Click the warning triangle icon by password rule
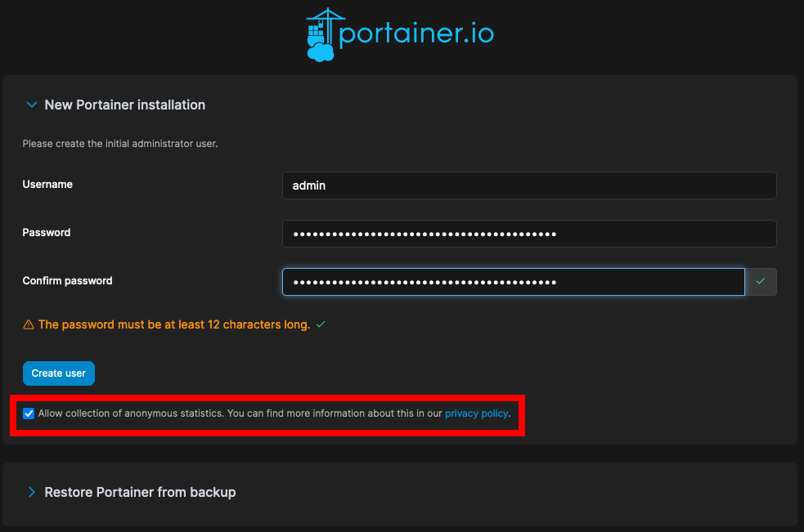Image resolution: width=804 pixels, height=532 pixels. (x=29, y=324)
